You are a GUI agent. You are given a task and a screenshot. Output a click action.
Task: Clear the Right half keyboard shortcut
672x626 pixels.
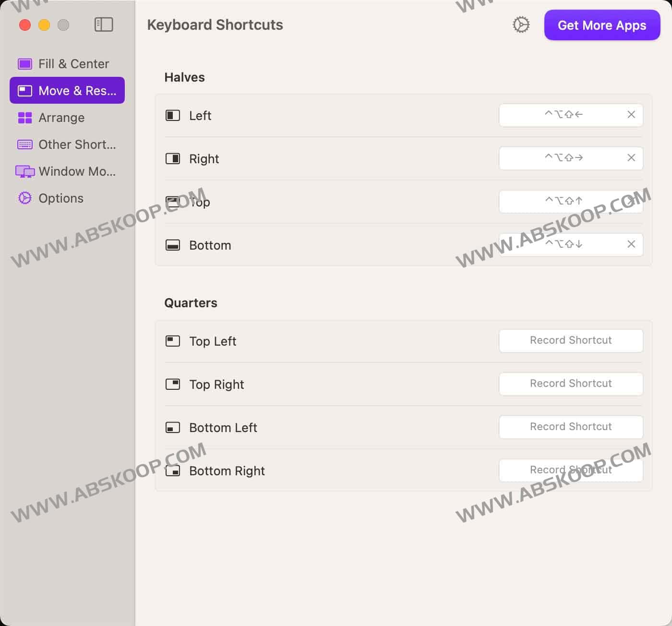point(631,158)
